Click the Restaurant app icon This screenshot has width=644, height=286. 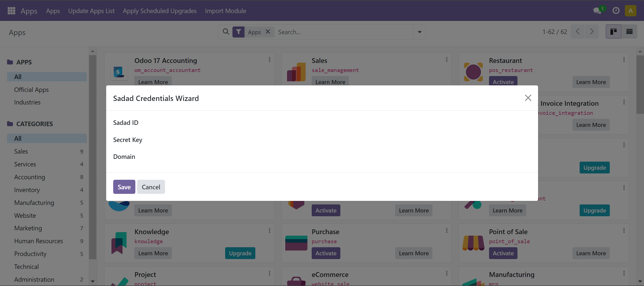click(x=473, y=72)
